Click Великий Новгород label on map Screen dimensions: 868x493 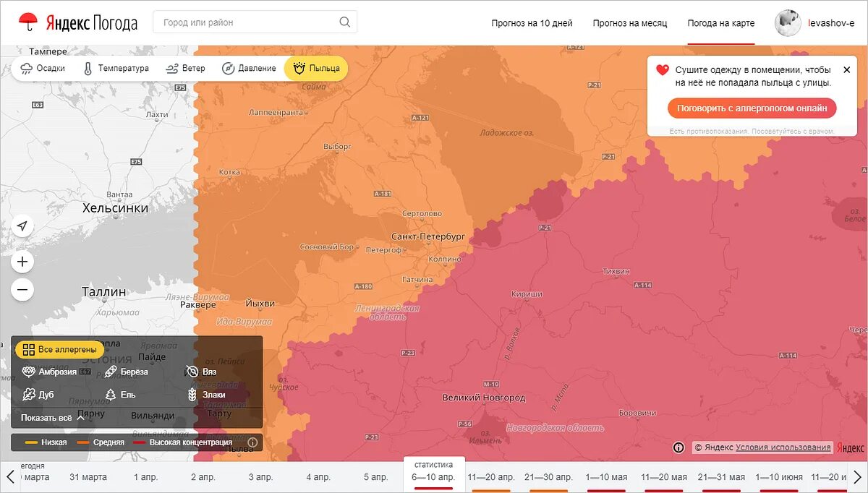click(x=484, y=398)
